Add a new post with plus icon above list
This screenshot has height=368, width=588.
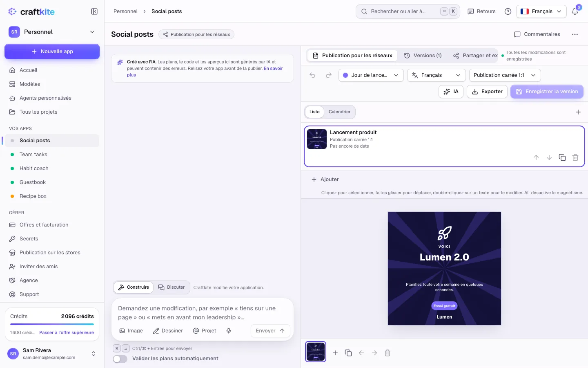578,112
